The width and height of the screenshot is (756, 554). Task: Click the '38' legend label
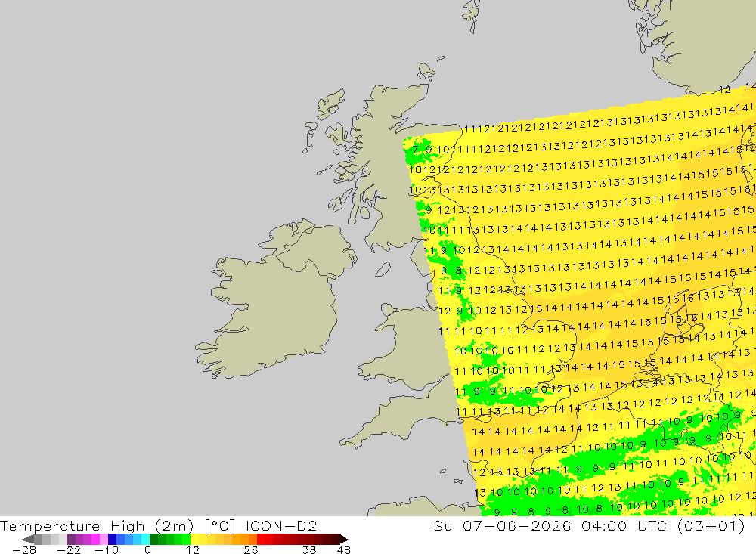[x=309, y=550]
